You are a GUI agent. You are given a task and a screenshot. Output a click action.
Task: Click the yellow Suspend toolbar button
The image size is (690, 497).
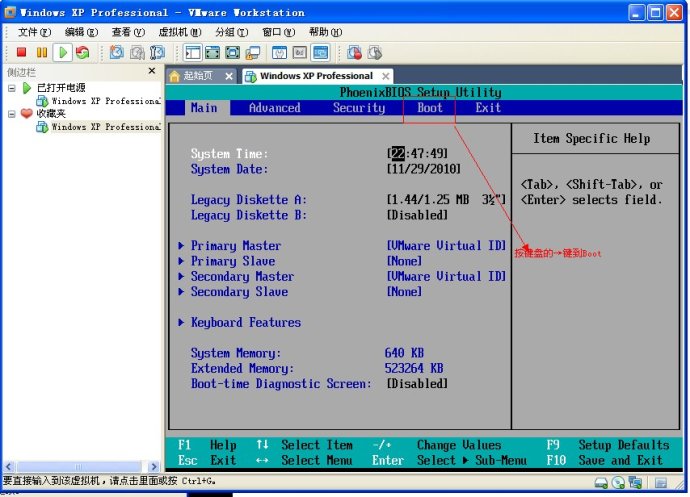[x=42, y=52]
